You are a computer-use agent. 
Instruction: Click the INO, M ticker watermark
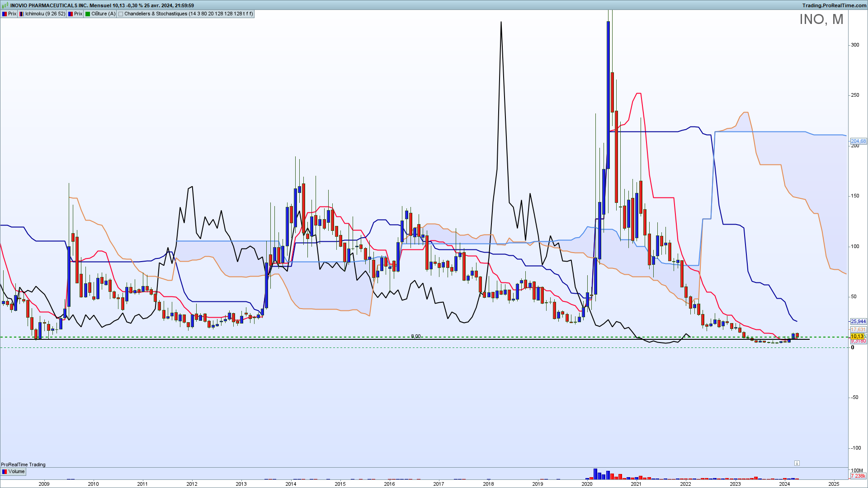click(821, 19)
